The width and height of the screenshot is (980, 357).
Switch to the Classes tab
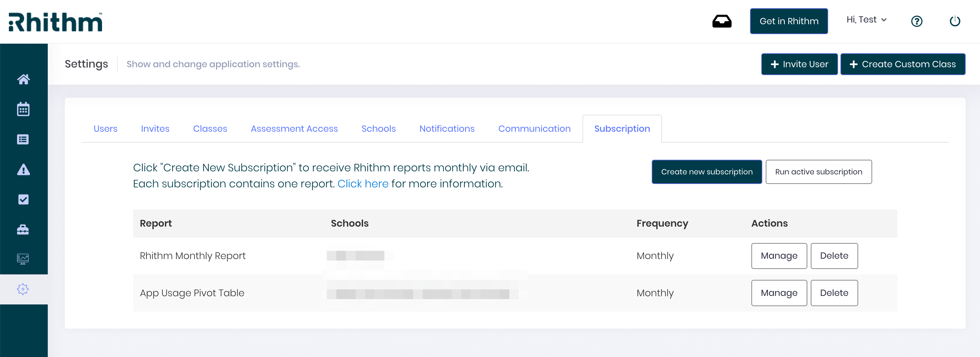210,129
